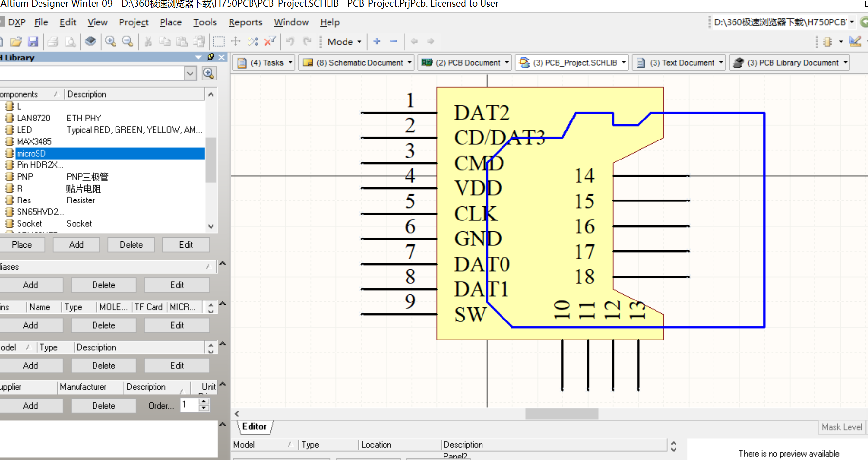The image size is (868, 460).
Task: Close the SCH Library panel
Action: pos(222,57)
